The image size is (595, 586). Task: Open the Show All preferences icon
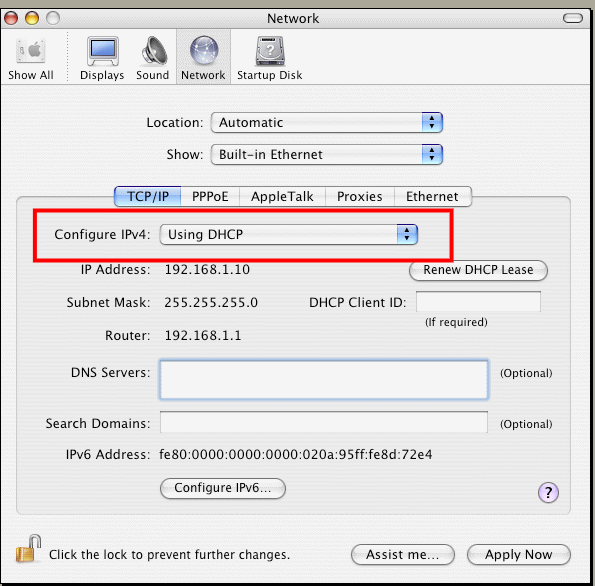[31, 51]
